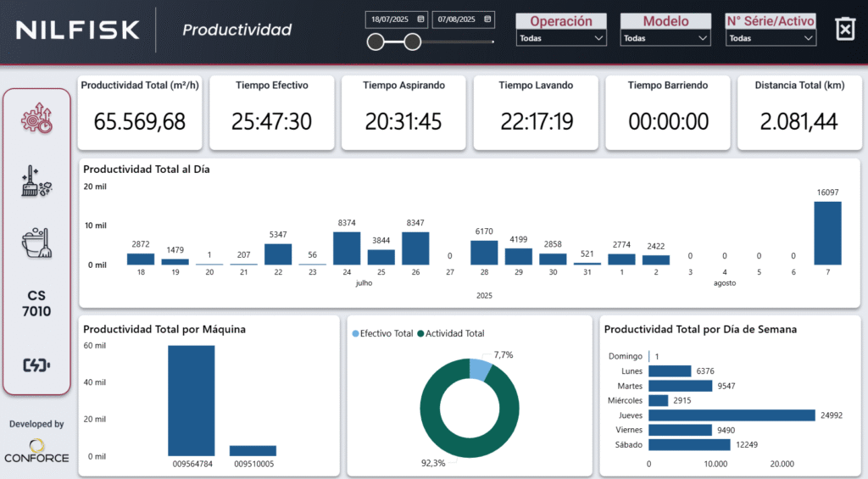The width and height of the screenshot is (868, 479).
Task: Click the Jueves bar in weekday chart
Action: (731, 415)
